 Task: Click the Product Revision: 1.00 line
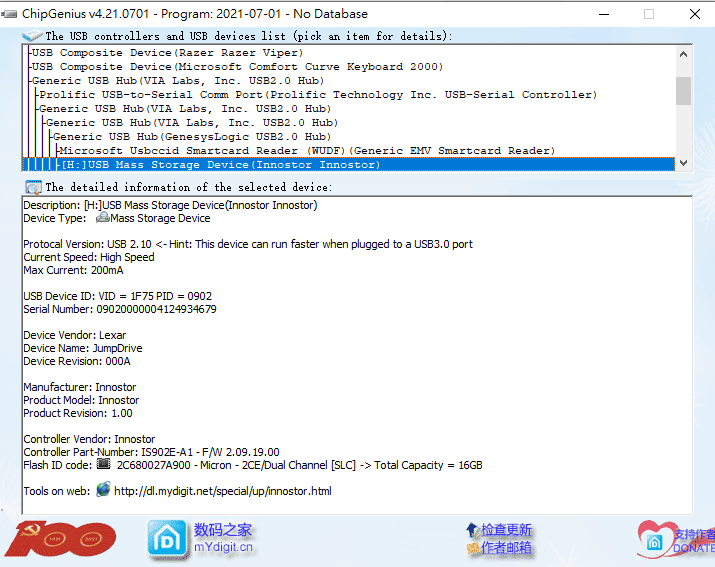coord(78,413)
